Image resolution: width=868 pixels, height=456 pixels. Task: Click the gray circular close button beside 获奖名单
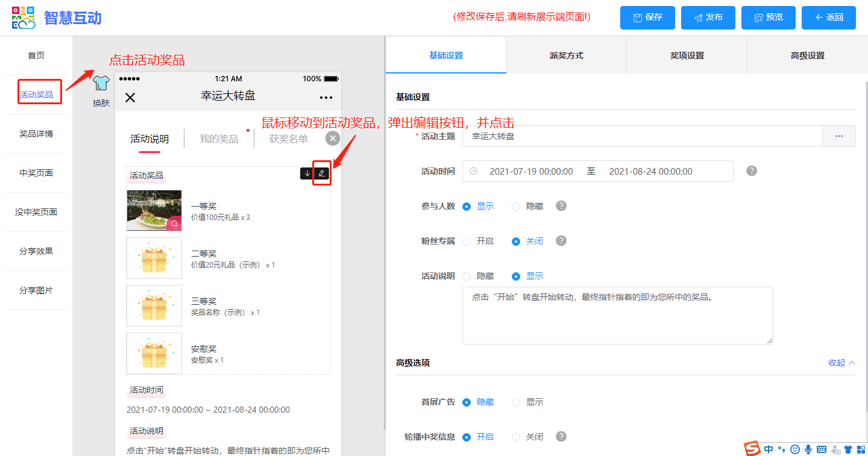point(332,139)
